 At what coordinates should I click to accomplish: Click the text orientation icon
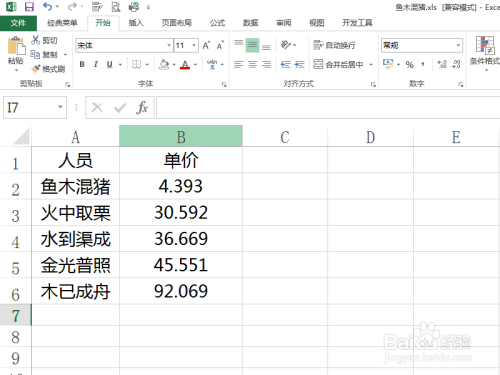285,45
